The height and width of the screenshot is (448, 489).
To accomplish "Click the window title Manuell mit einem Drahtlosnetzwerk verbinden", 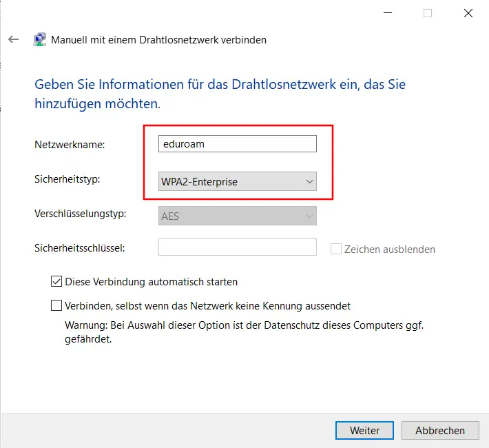I will click(x=158, y=40).
